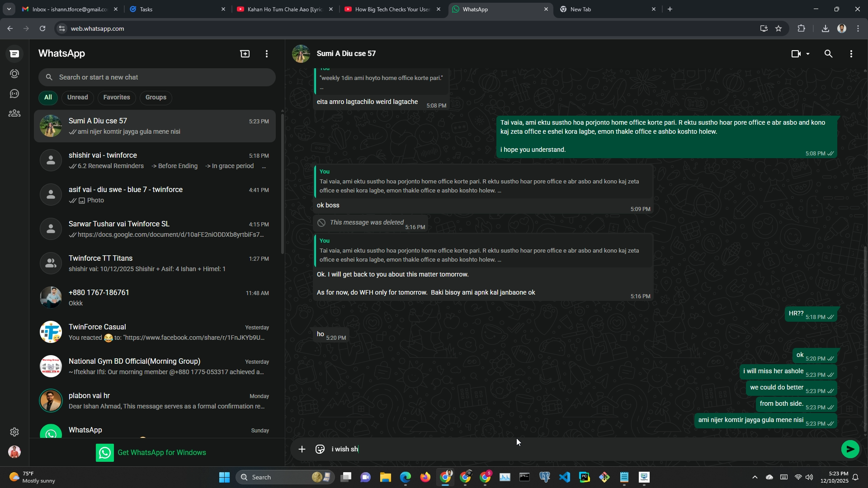
Task: Open Channels icon in left sidebar
Action: pyautogui.click(x=14, y=94)
